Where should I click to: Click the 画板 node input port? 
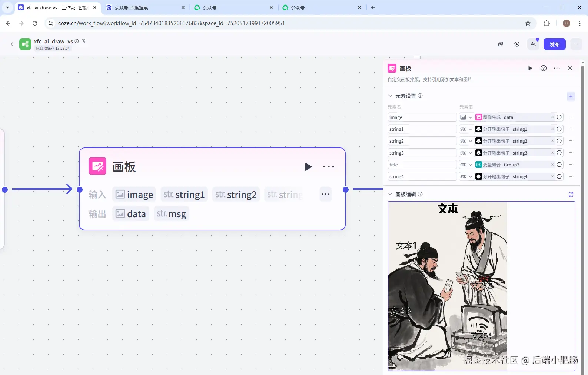80,190
